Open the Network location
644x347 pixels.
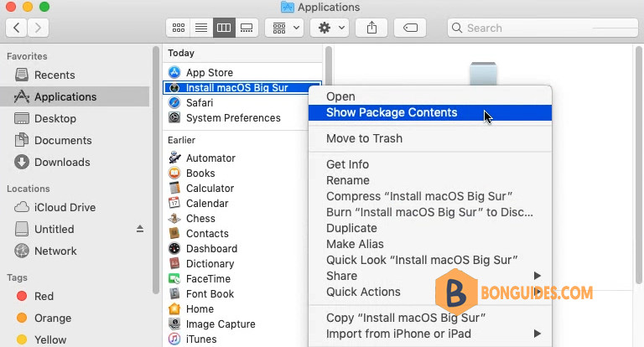click(75, 251)
